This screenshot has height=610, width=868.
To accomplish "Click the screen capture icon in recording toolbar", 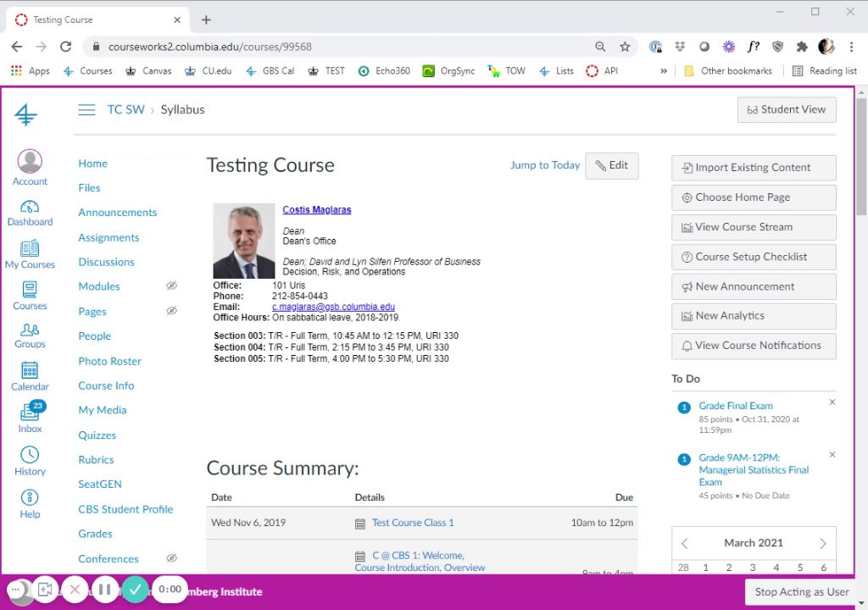I will point(45,590).
